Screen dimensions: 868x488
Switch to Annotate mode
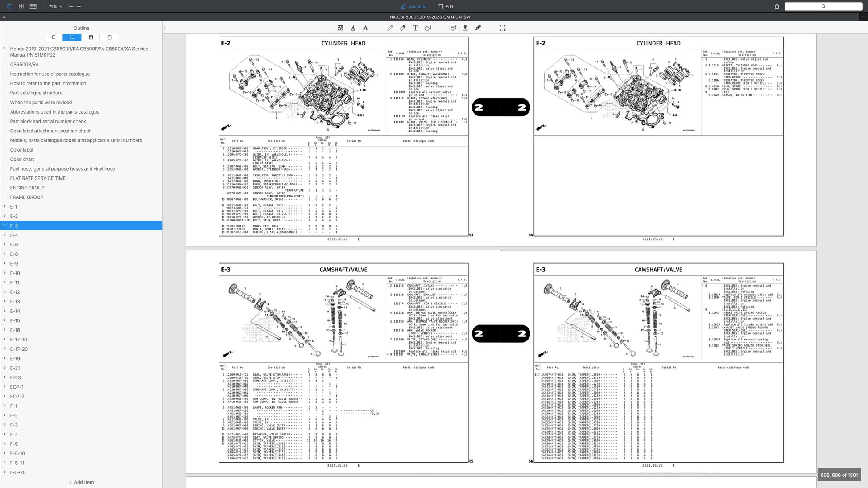[x=413, y=7]
